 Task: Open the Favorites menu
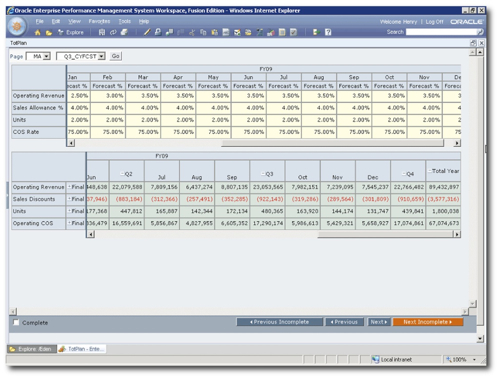point(99,21)
